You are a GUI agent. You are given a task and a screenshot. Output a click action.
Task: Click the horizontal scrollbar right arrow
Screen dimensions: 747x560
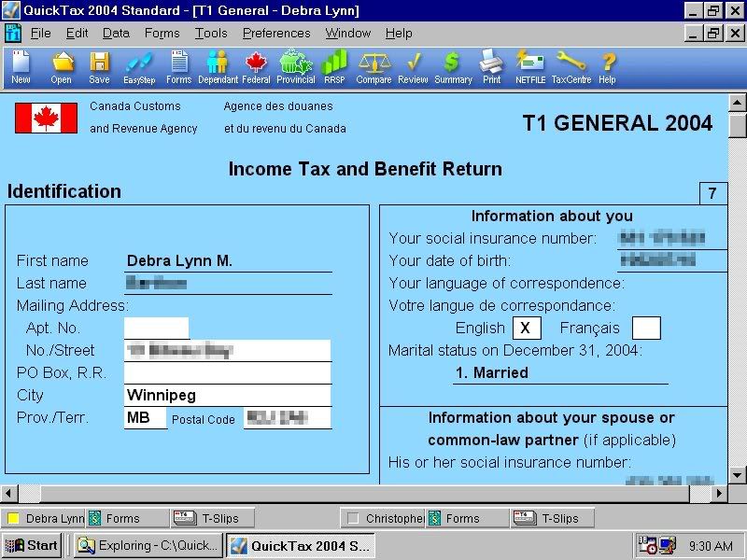point(718,494)
